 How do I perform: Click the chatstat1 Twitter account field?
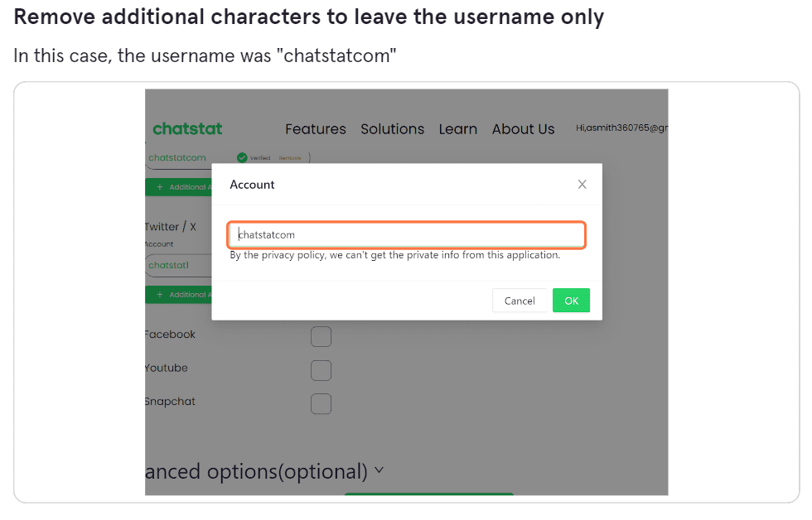click(179, 265)
